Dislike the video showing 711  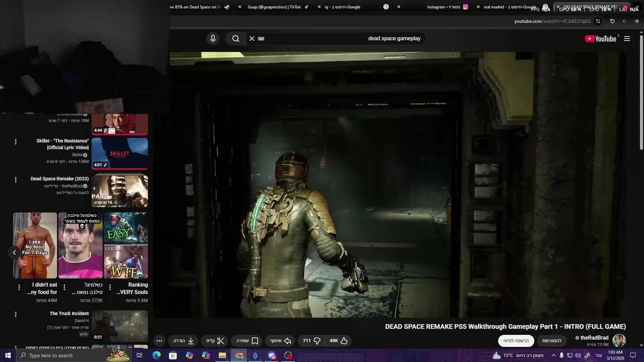[311, 341]
